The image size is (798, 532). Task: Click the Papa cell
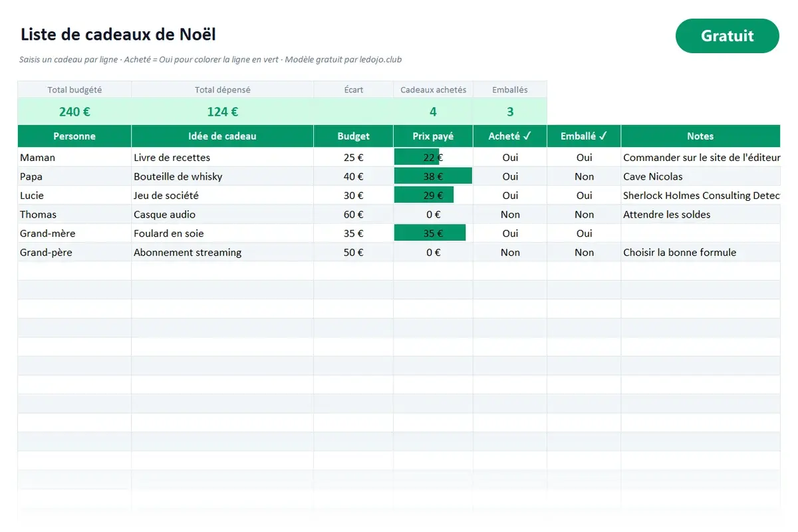(x=74, y=176)
